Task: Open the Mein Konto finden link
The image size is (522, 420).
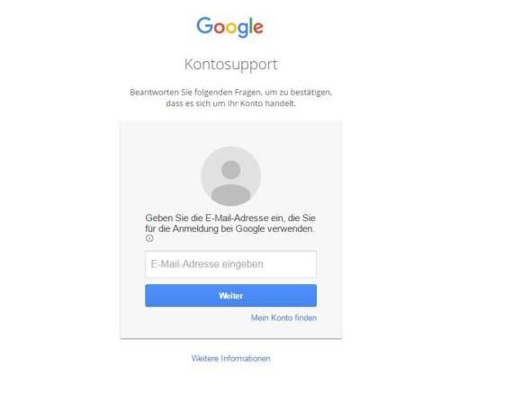Action: tap(283, 317)
